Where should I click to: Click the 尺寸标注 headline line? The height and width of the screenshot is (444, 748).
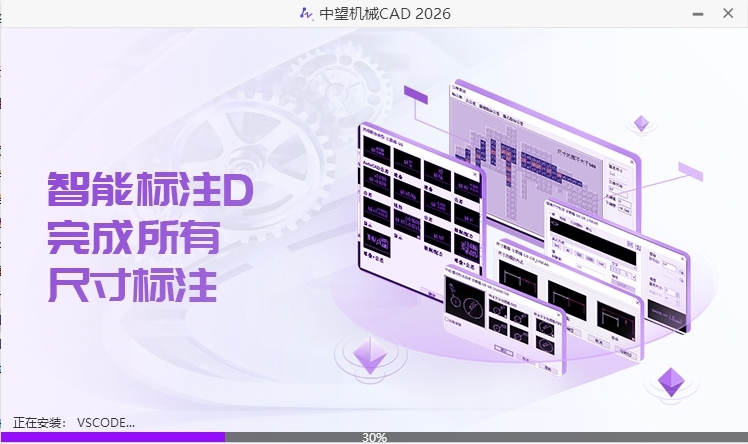133,285
